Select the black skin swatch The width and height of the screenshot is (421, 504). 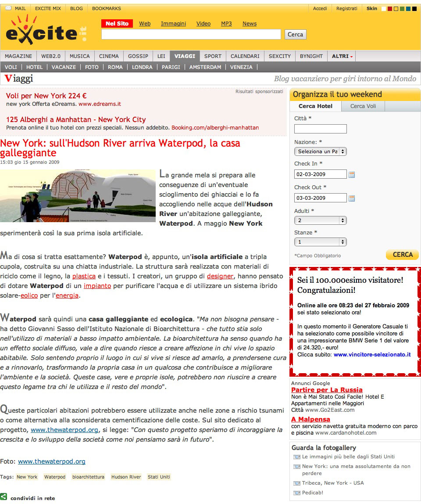(x=414, y=9)
